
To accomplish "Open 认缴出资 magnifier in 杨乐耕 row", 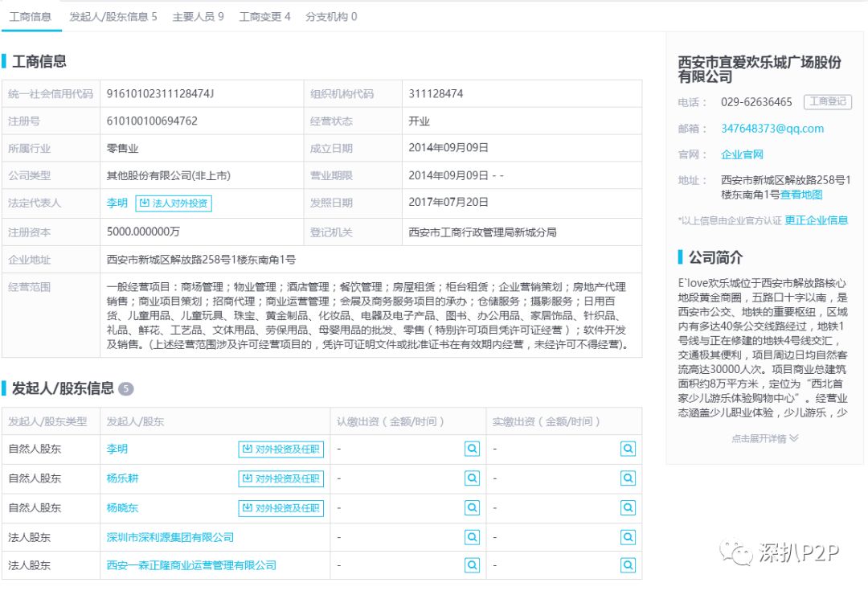I will tap(473, 478).
